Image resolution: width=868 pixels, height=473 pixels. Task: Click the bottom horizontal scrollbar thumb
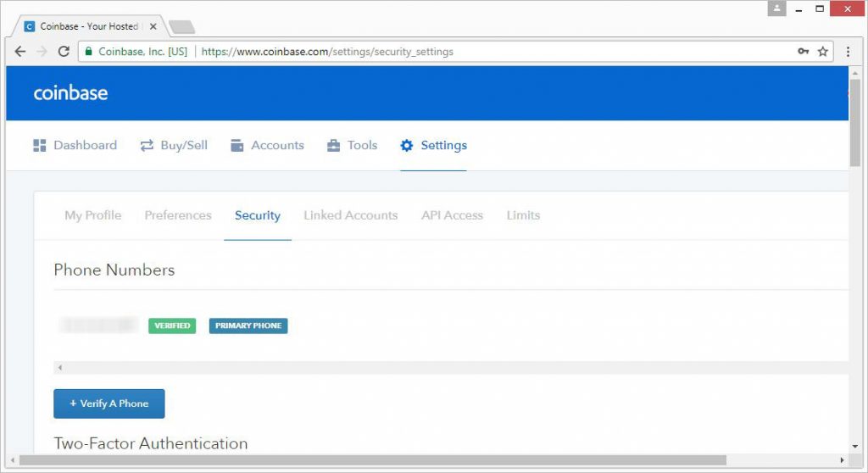373,460
